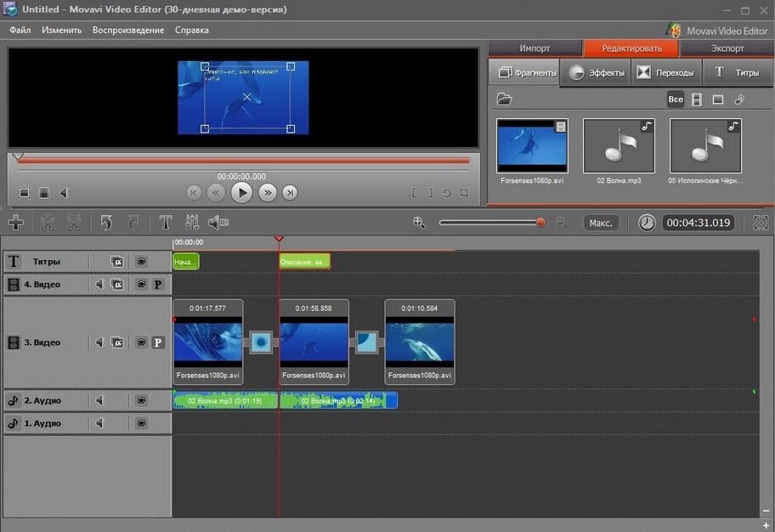This screenshot has width=775, height=532.
Task: Toggle the P button on 4. Видео track
Action: (158, 285)
